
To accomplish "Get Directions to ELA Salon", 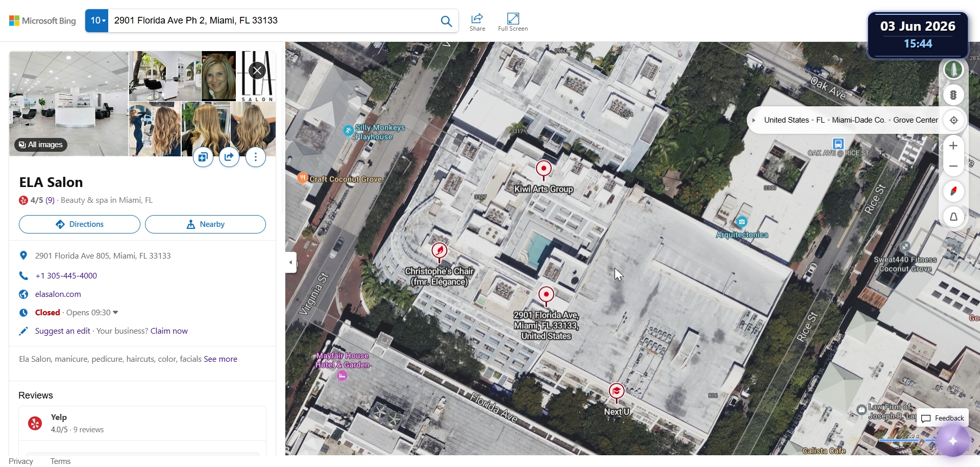I will [x=80, y=224].
